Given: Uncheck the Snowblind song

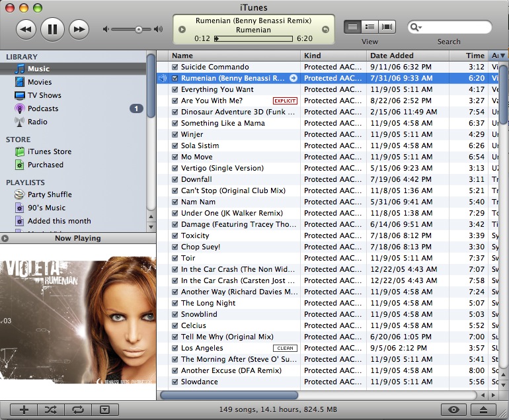Looking at the screenshot, I should [175, 314].
